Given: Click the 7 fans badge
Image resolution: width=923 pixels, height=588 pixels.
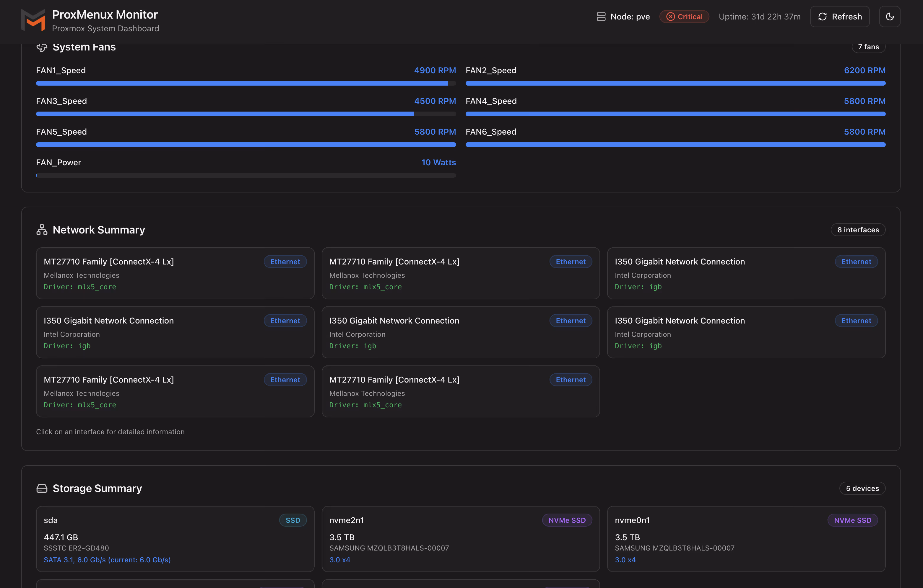Looking at the screenshot, I should [868, 47].
